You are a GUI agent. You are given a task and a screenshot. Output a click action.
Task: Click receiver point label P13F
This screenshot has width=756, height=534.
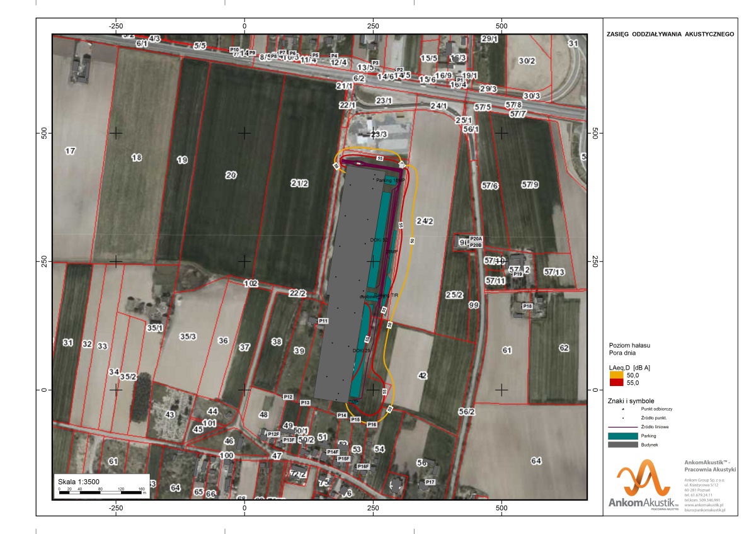coord(289,440)
